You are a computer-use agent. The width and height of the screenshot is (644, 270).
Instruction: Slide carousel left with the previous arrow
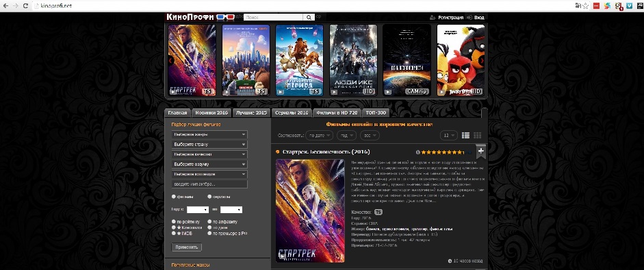tap(171, 60)
